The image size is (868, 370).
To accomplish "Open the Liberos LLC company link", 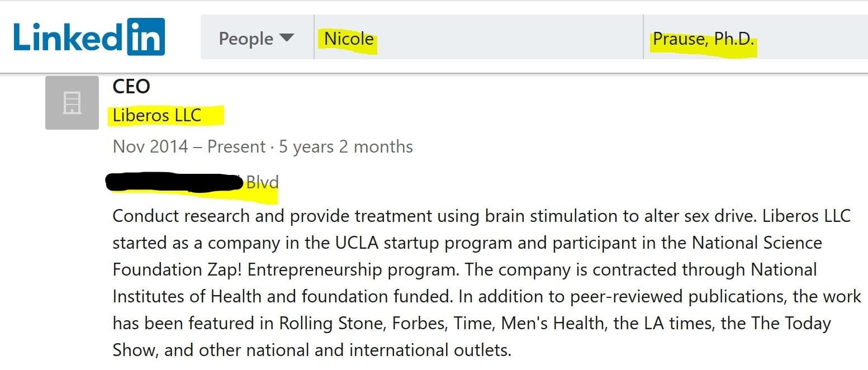I will (x=156, y=116).
